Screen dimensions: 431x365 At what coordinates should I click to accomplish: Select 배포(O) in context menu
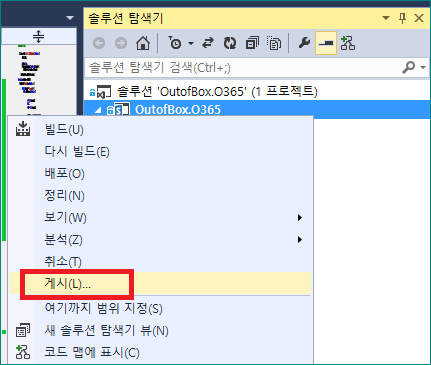(160, 174)
